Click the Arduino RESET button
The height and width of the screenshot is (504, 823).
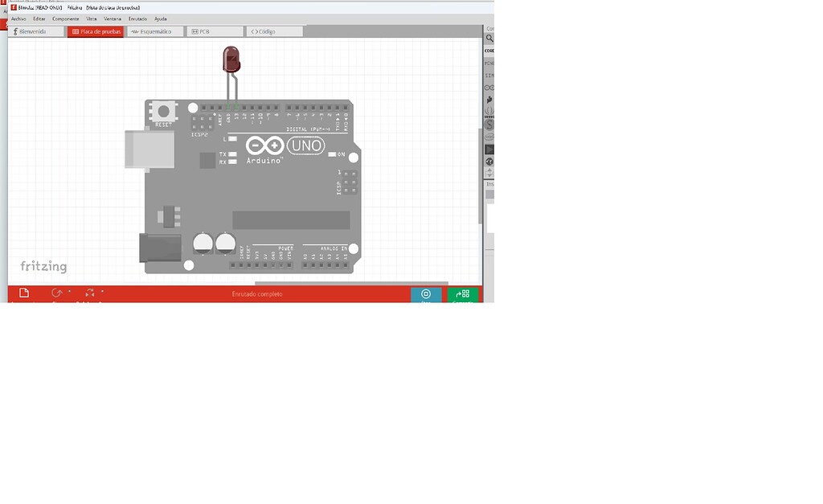(x=164, y=111)
